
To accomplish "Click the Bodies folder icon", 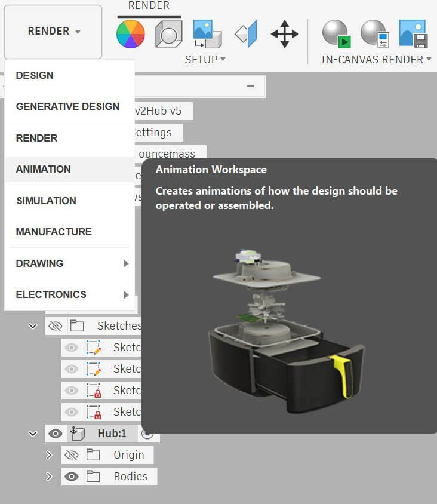I will pos(93,476).
